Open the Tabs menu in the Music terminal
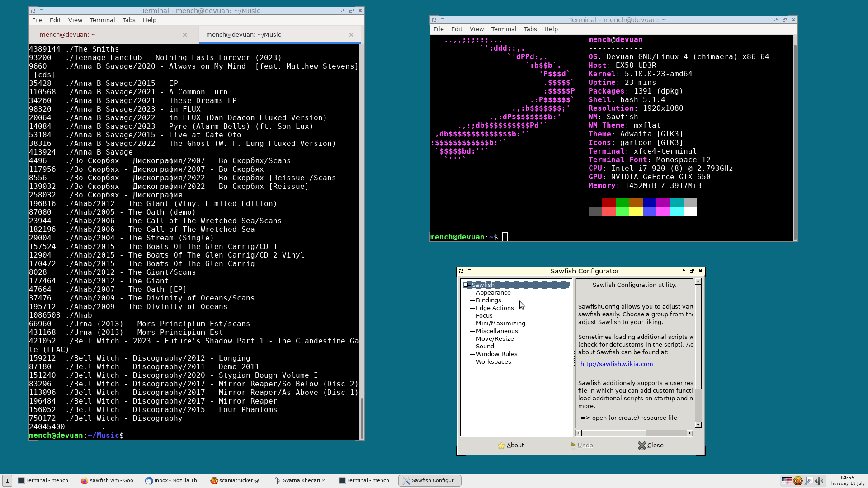This screenshot has width=868, height=488. (129, 20)
